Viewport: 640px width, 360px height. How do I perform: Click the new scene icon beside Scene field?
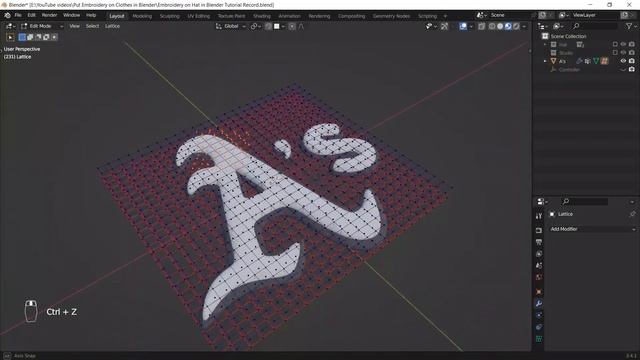542,15
